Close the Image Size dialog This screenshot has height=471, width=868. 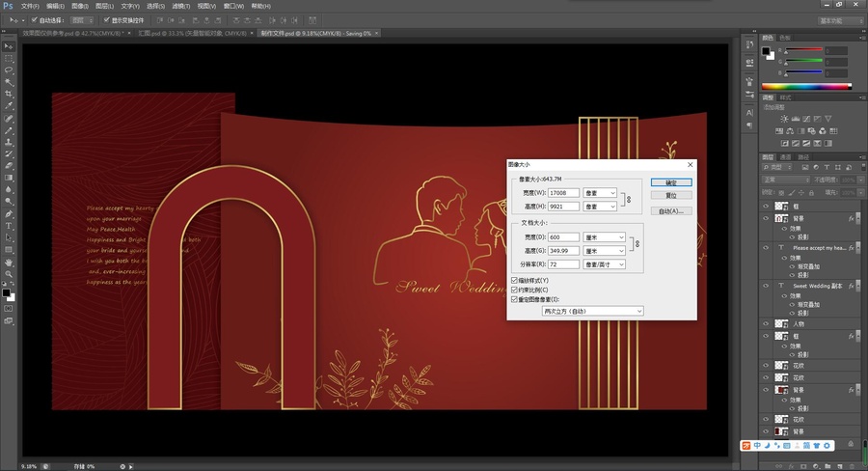pos(690,165)
